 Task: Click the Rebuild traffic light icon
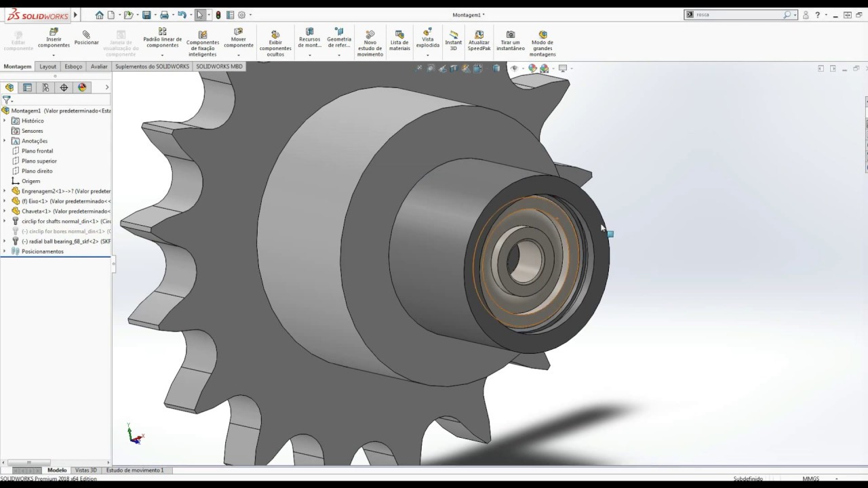click(x=218, y=15)
